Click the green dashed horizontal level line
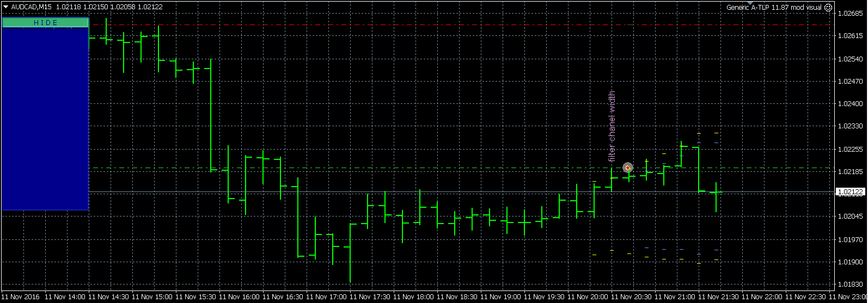Screen dimensions: 868x303 click(x=461, y=168)
